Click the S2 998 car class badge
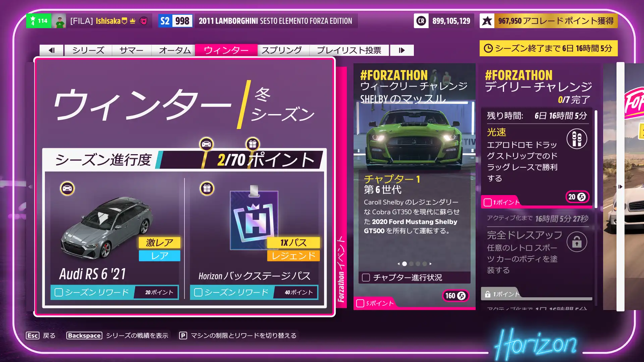Image resolution: width=644 pixels, height=362 pixels. (175, 21)
